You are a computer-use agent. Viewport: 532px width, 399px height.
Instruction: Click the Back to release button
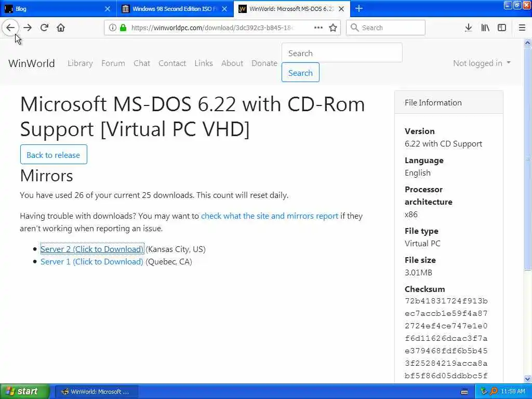click(x=54, y=155)
